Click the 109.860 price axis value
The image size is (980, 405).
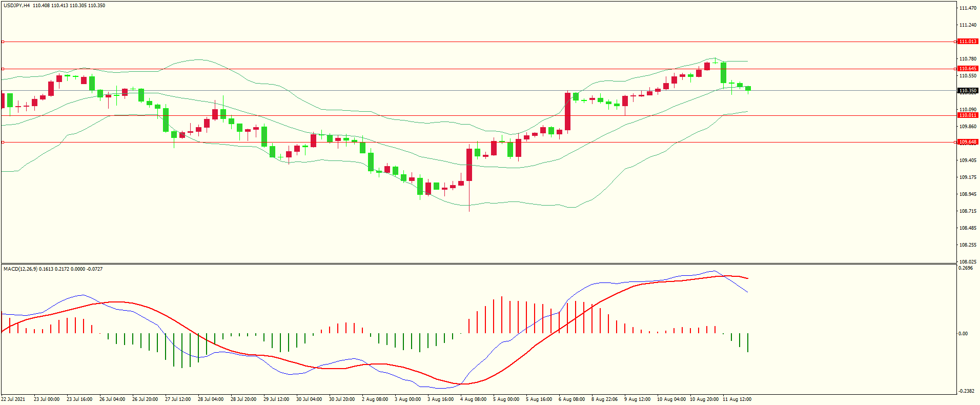(x=968, y=127)
